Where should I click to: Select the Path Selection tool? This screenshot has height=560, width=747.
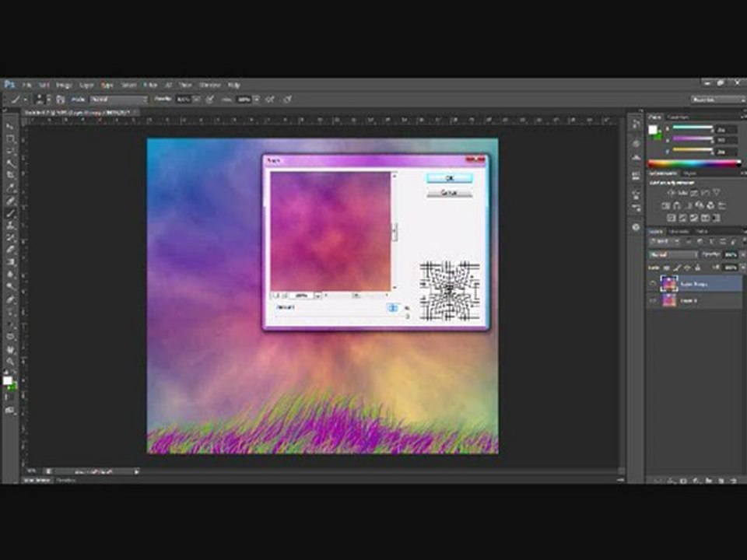(x=10, y=324)
